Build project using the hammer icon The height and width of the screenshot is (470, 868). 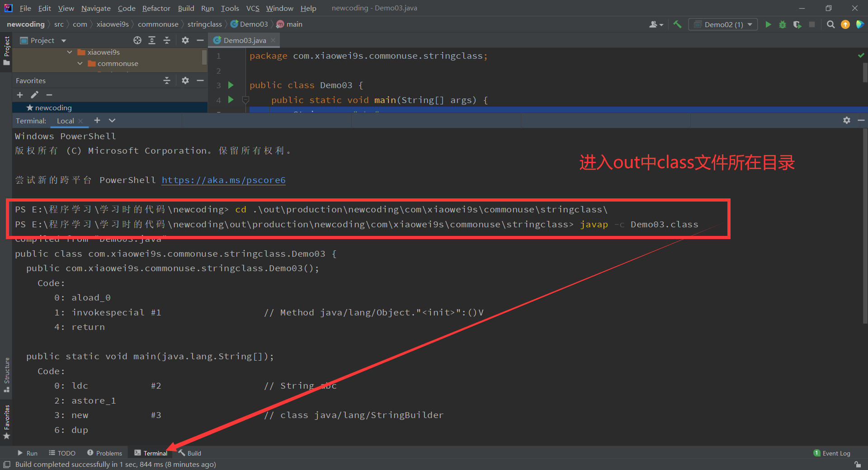tap(677, 24)
